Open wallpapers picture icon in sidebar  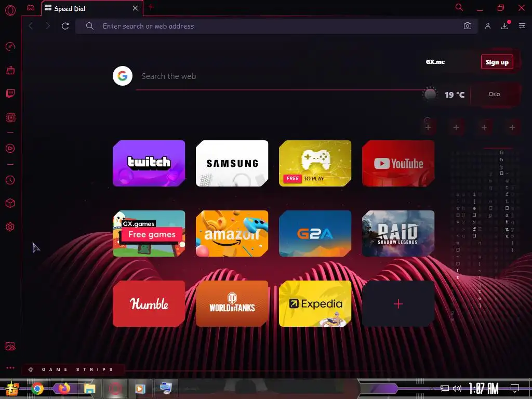[10, 346]
